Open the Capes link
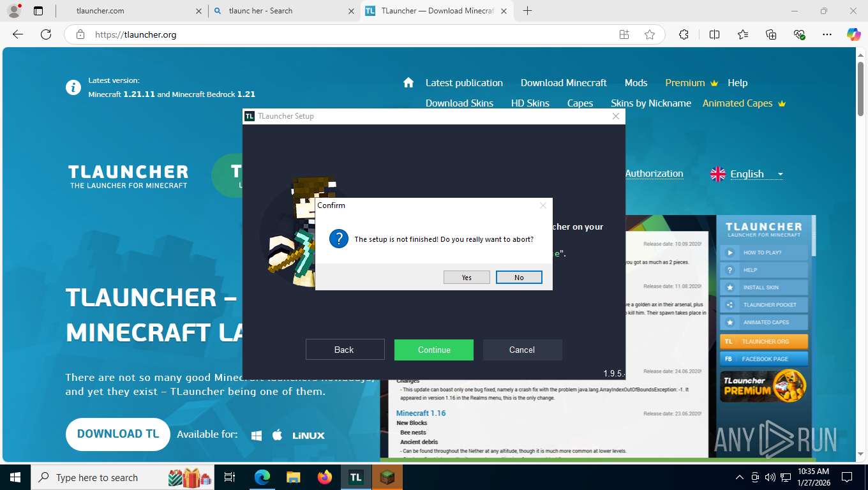 coord(580,103)
